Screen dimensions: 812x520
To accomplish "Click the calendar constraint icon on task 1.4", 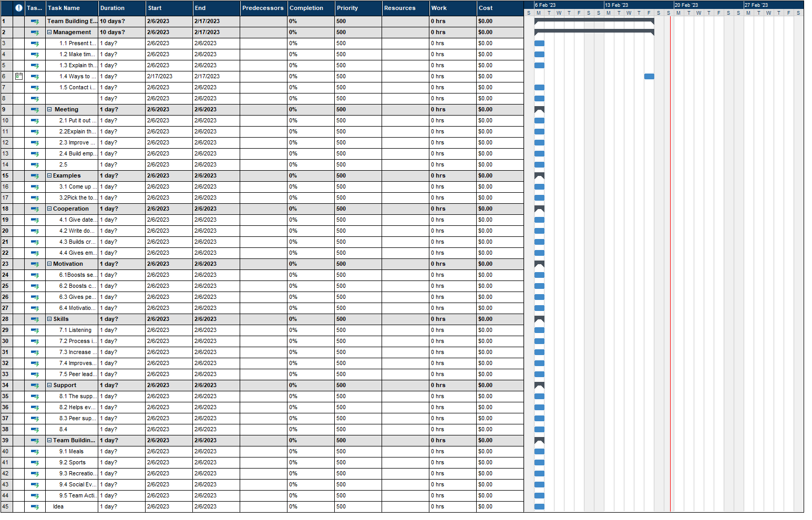I will (x=19, y=76).
